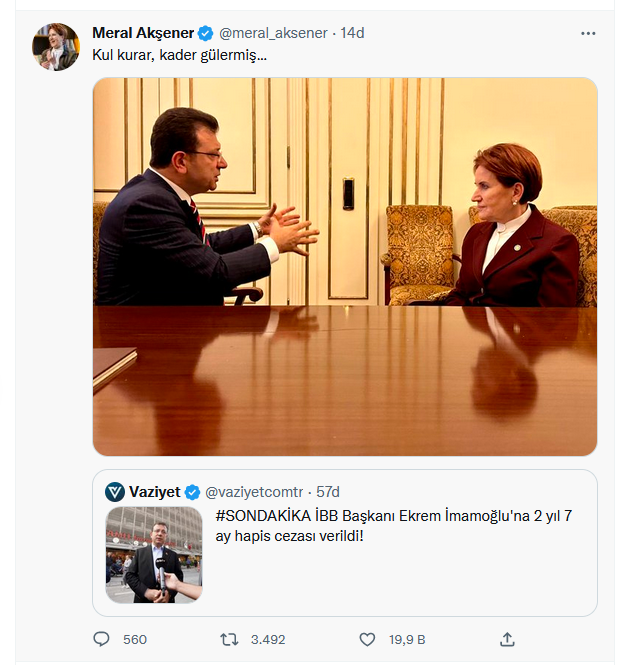Click Meral Akşener's profile avatar
This screenshot has width=630, height=665.
point(56,47)
